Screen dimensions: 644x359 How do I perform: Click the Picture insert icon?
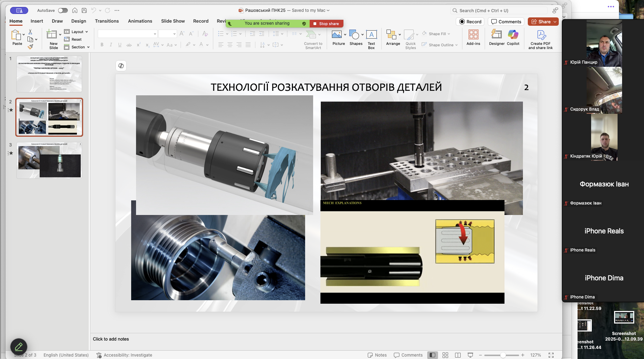pyautogui.click(x=336, y=35)
